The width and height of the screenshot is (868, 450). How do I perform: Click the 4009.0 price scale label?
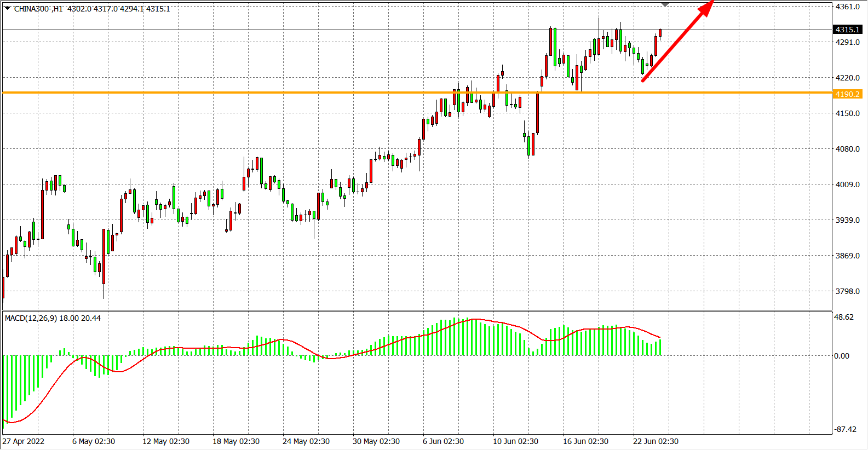[x=847, y=184]
